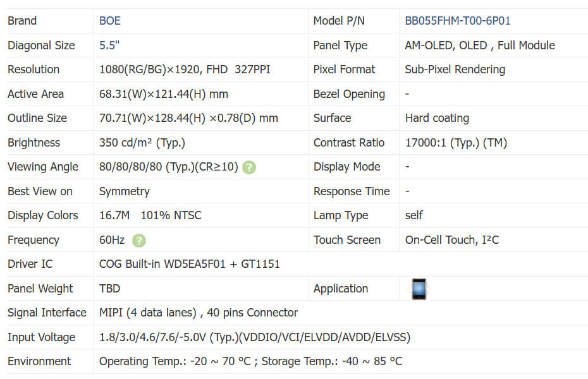Screen dimensions: 588x379
Task: Click the AM-OLED panel type value
Action: (x=479, y=45)
